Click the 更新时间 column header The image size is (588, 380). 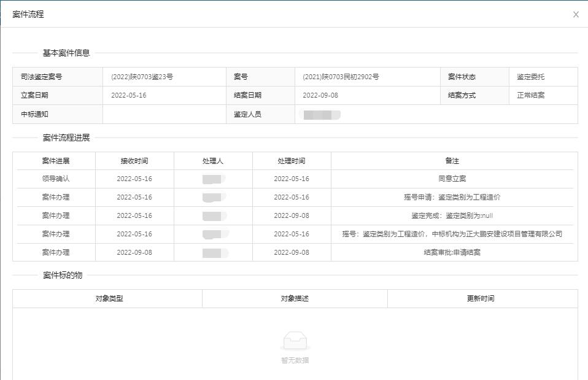(480, 298)
